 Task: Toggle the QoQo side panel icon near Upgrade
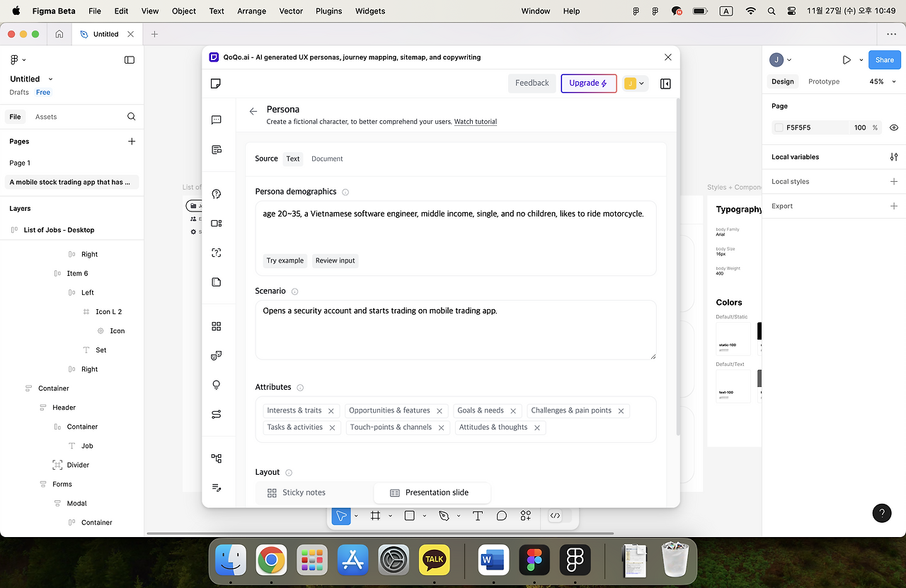(665, 83)
